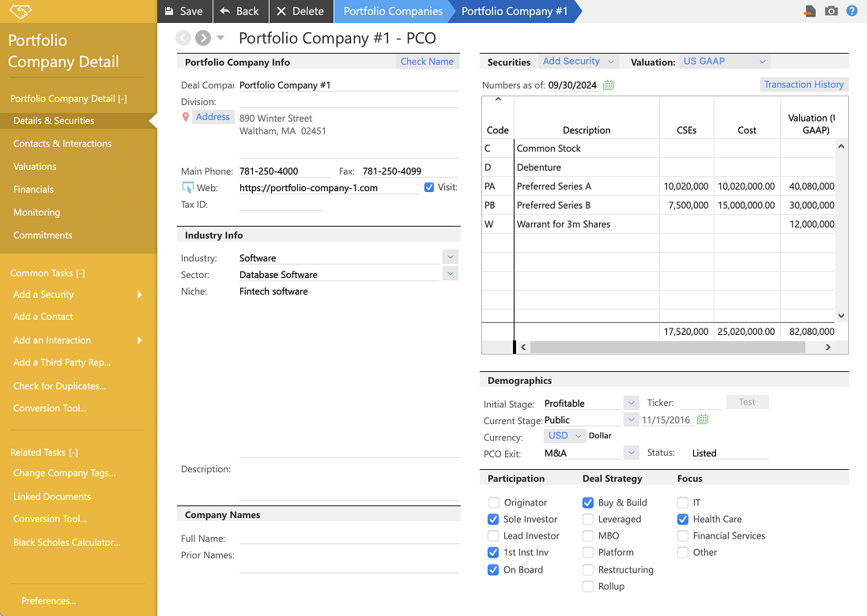Uncheck On Board participation
Viewport: 867px width, 616px height.
(x=493, y=569)
